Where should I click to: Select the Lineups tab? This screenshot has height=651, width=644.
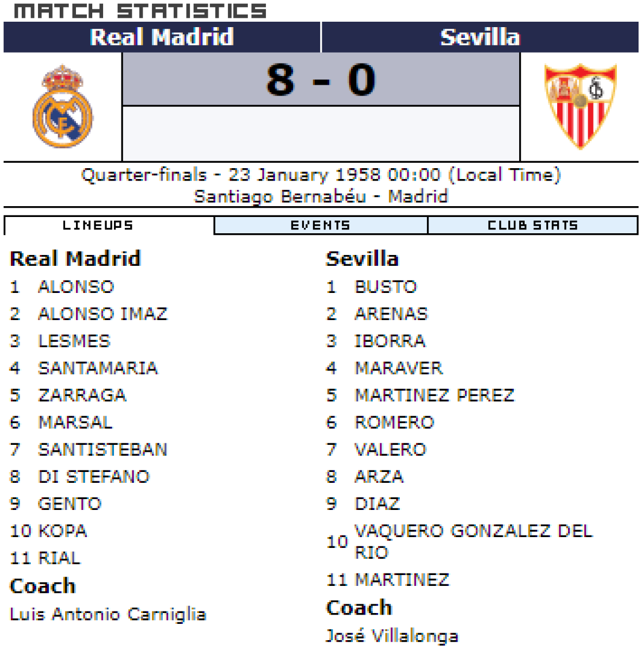98,226
